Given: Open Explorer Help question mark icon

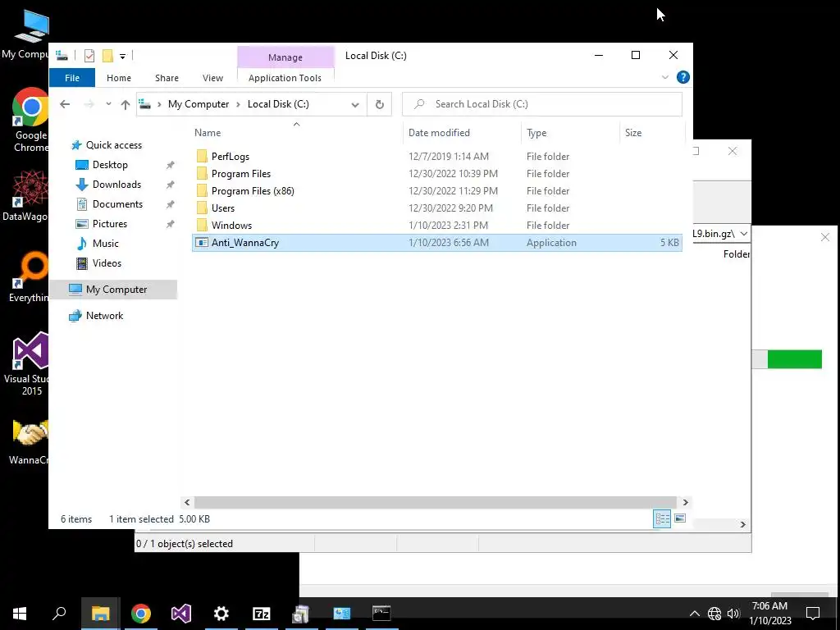Looking at the screenshot, I should [x=683, y=77].
